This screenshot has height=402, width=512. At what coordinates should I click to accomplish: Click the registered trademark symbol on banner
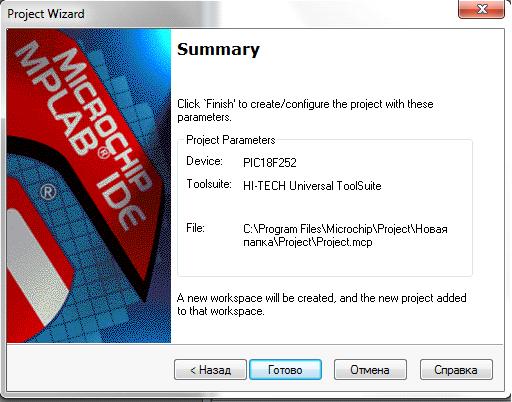pyautogui.click(x=48, y=192)
